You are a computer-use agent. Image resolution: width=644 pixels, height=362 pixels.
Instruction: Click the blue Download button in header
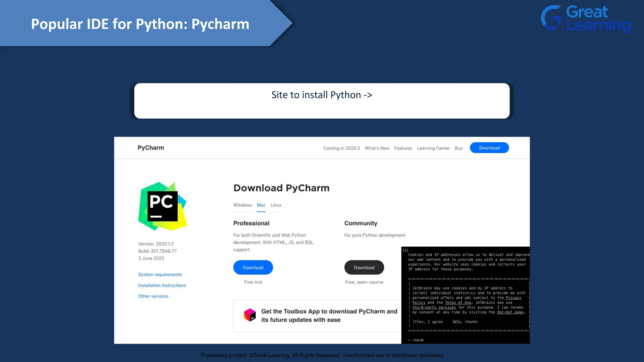pyautogui.click(x=489, y=148)
